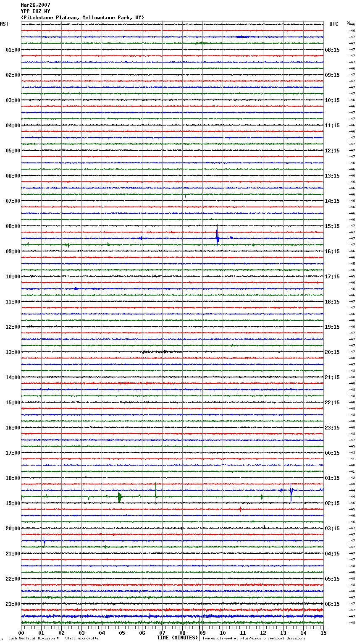Click the "16:00" MST row label
This screenshot has width=357, height=644.
coord(13,428)
